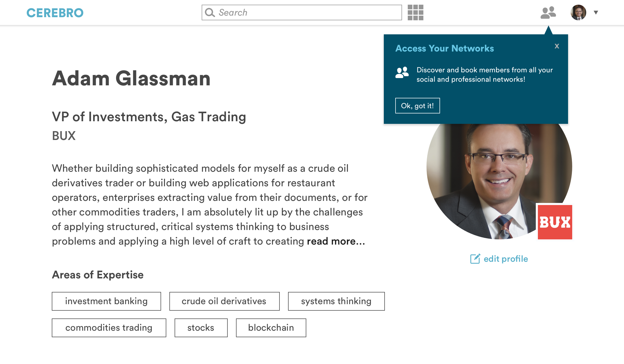Select the 'investment banking' expertise tag

click(x=106, y=301)
